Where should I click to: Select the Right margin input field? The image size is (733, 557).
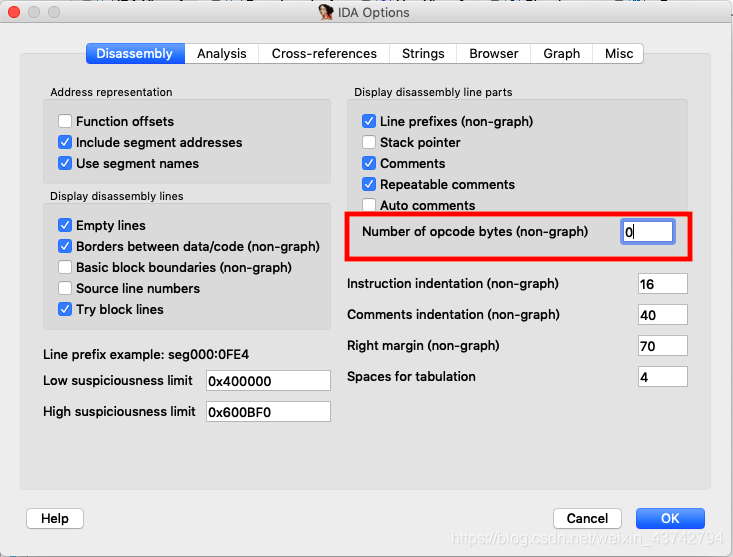(x=662, y=346)
